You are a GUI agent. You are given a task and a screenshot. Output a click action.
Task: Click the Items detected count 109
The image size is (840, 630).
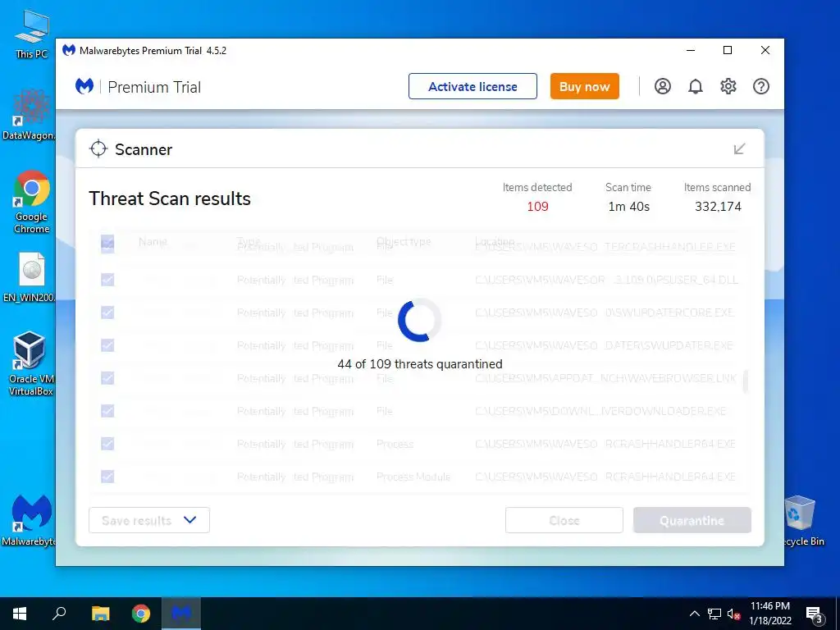click(x=537, y=206)
